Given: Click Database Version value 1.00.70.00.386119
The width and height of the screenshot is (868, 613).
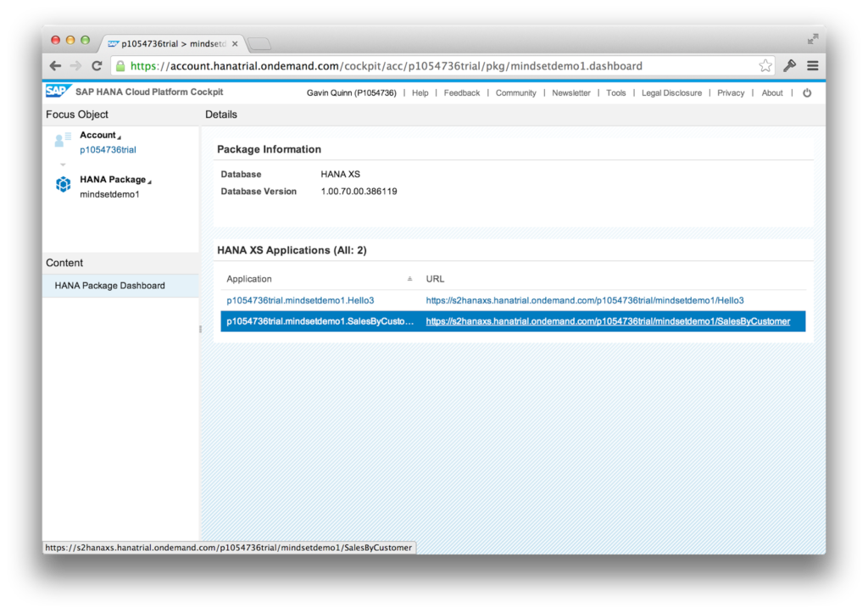Looking at the screenshot, I should pos(359,191).
